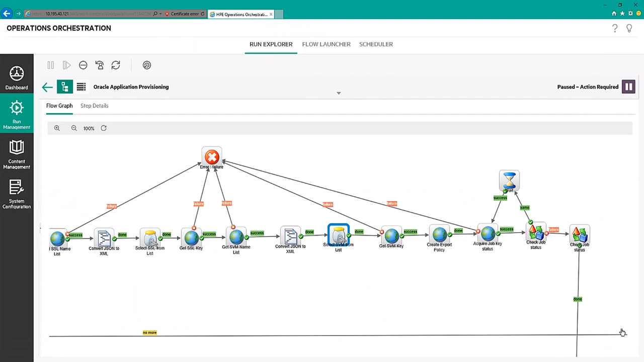Viewport: 644px width, 362px height.
Task: Expand the run details arrow under the title
Action: click(339, 93)
